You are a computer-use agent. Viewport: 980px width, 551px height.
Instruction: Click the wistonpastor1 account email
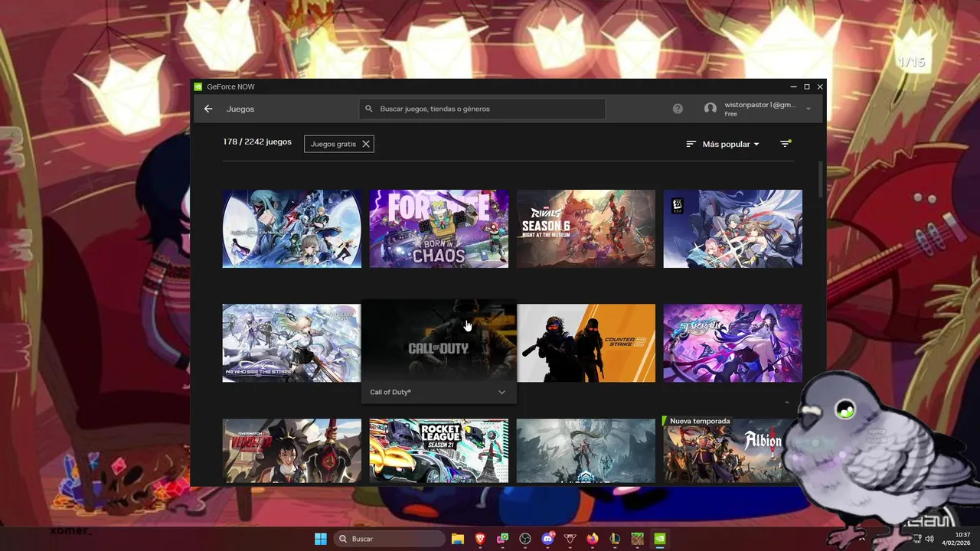(760, 105)
